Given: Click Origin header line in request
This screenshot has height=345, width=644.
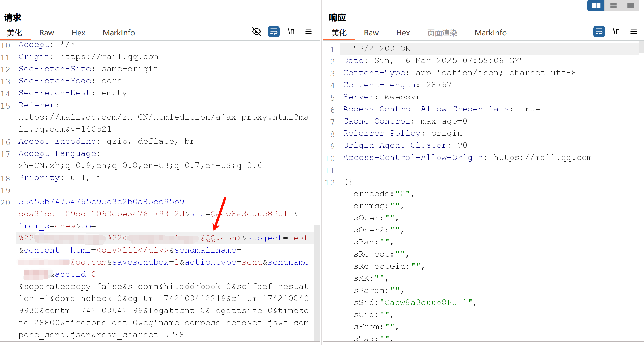Looking at the screenshot, I should 88,56.
